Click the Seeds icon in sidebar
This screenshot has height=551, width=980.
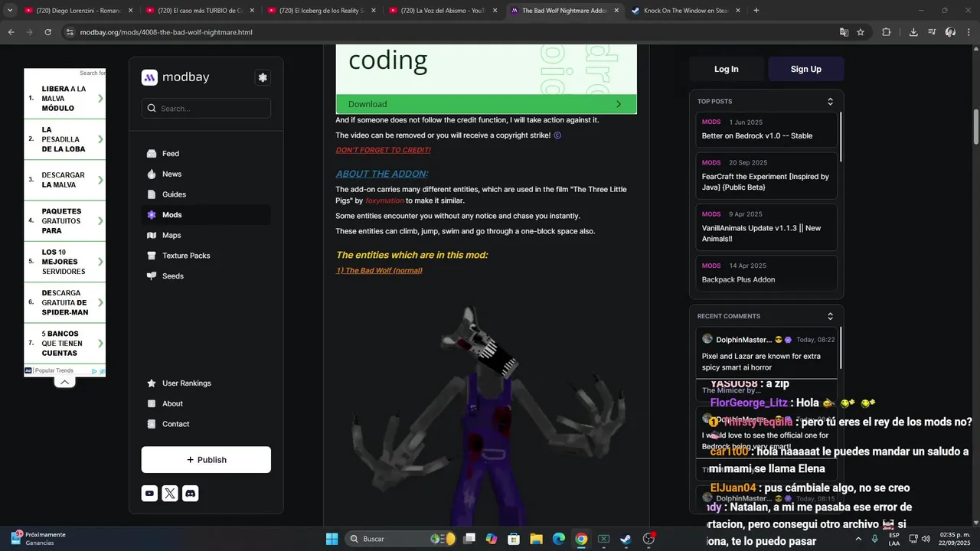tap(152, 276)
